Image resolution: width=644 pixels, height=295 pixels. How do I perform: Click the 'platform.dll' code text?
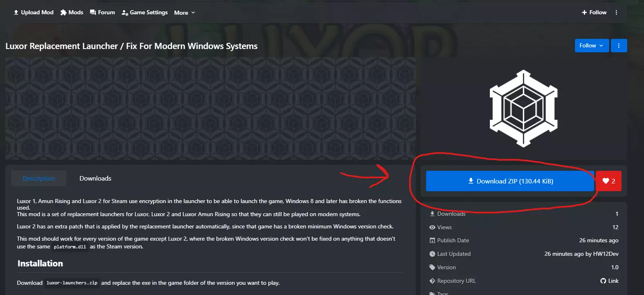pyautogui.click(x=70, y=247)
